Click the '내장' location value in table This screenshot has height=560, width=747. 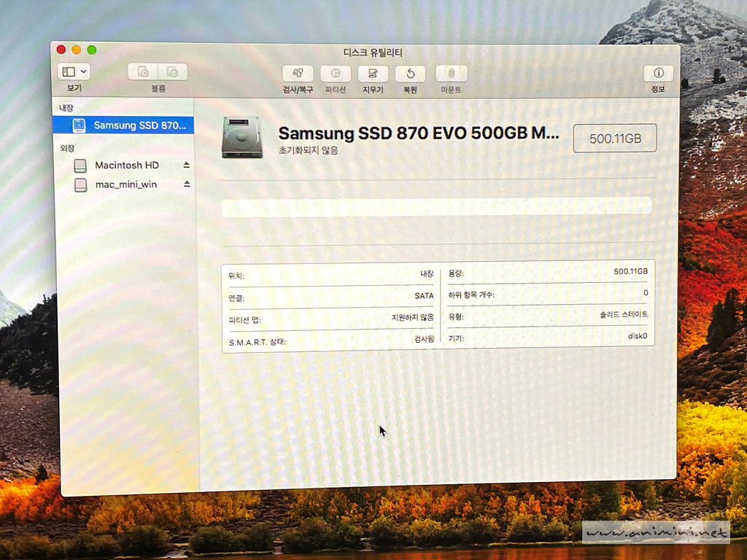tap(427, 273)
